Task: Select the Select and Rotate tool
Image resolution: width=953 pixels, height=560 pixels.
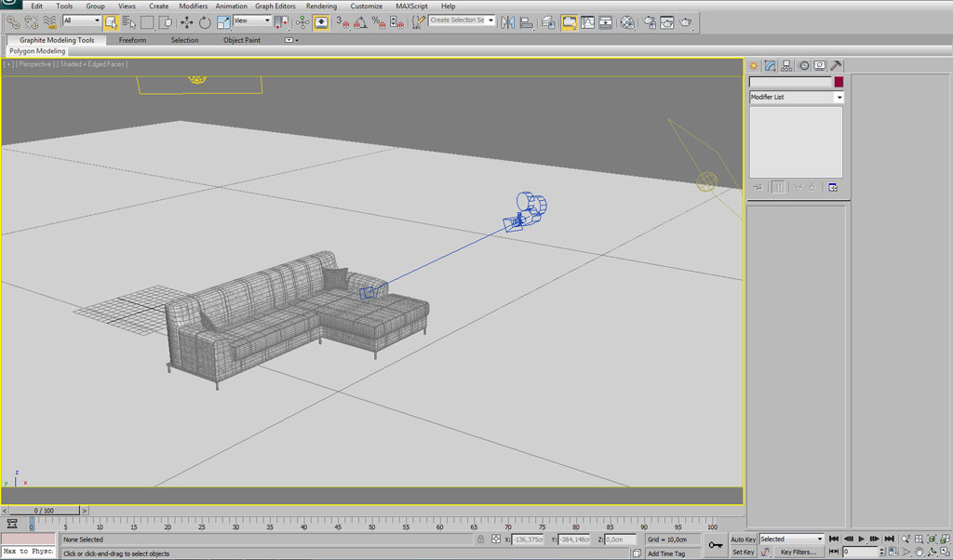Action: [x=205, y=21]
